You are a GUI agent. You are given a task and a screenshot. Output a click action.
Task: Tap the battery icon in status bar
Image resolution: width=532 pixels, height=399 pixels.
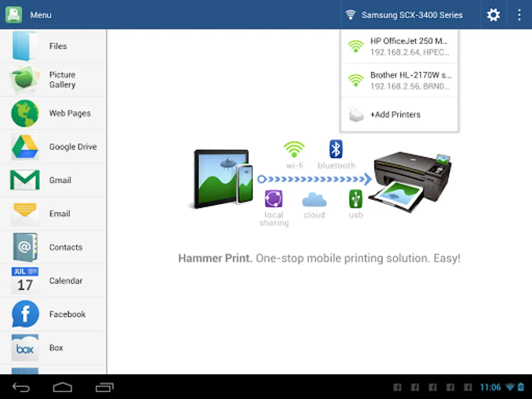[521, 387]
